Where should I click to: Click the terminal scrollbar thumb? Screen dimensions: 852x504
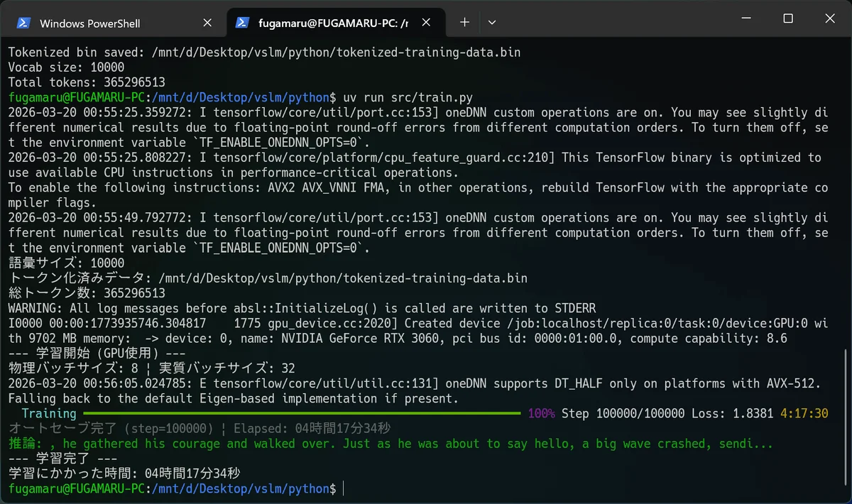pos(846,419)
